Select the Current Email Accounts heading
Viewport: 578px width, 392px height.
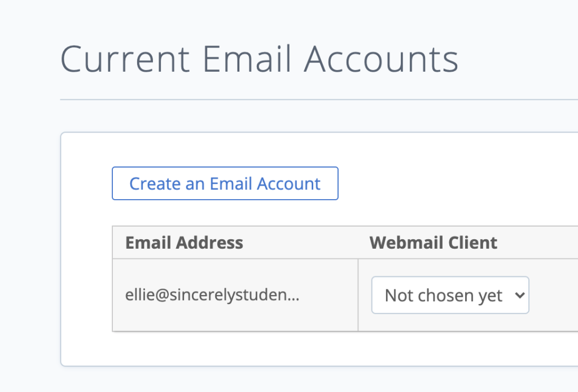[260, 58]
